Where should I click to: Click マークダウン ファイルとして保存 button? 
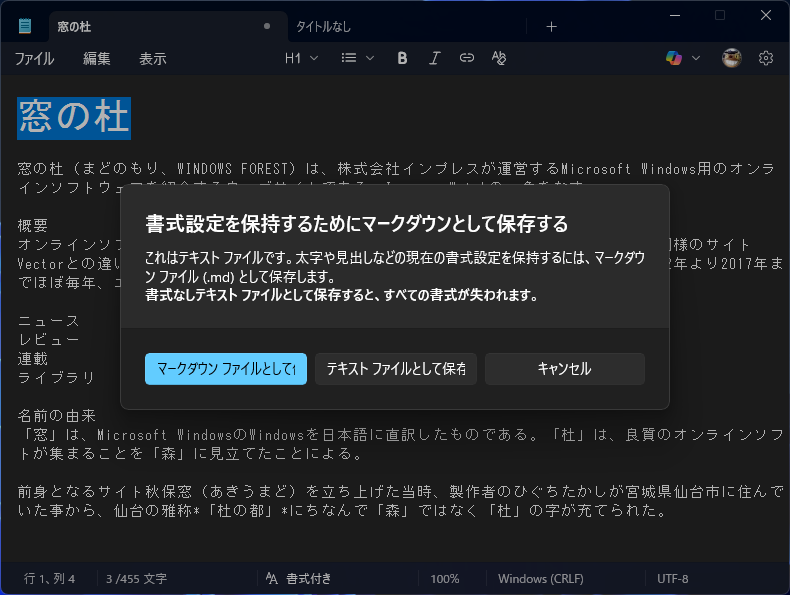226,369
